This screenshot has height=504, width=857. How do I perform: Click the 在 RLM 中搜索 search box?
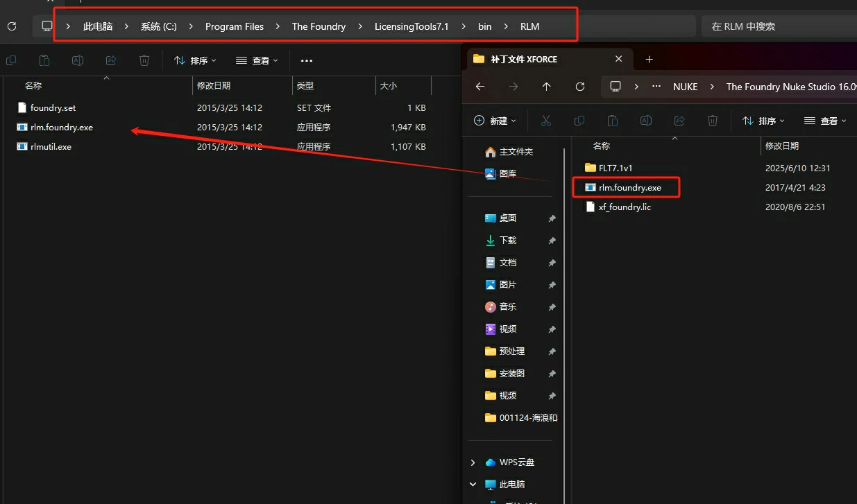coord(779,26)
